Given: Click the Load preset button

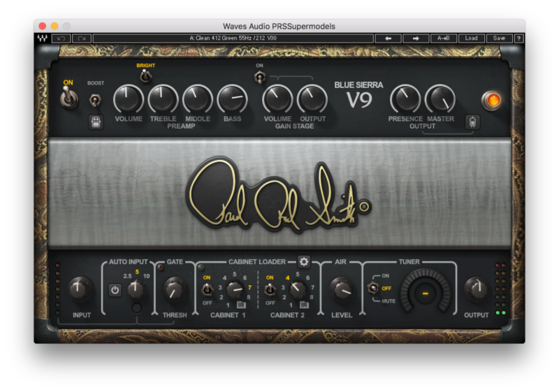Looking at the screenshot, I should click(x=471, y=38).
